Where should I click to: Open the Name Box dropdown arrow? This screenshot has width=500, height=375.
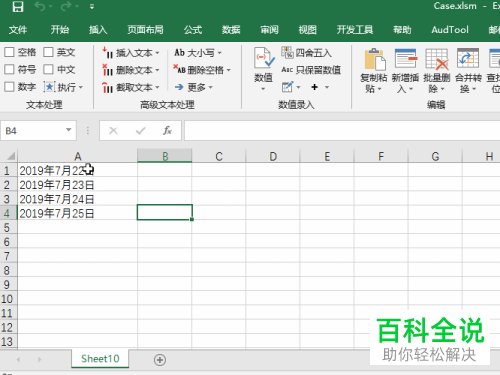[x=69, y=130]
